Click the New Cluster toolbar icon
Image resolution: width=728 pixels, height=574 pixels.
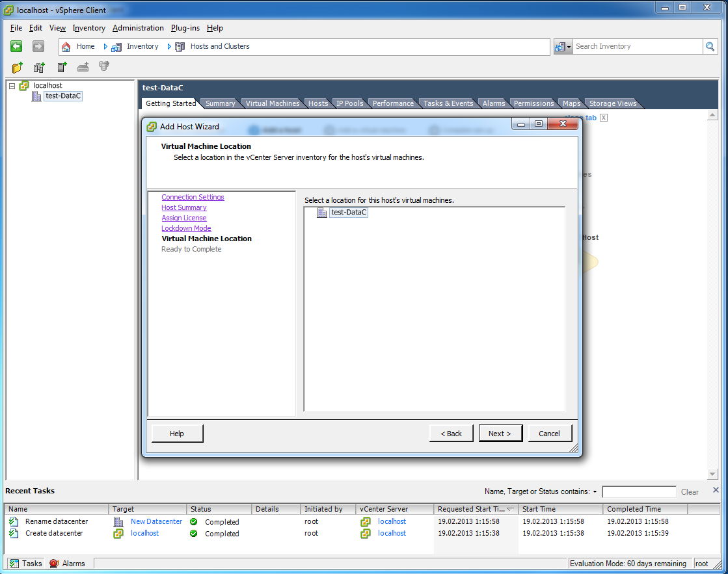(x=62, y=68)
